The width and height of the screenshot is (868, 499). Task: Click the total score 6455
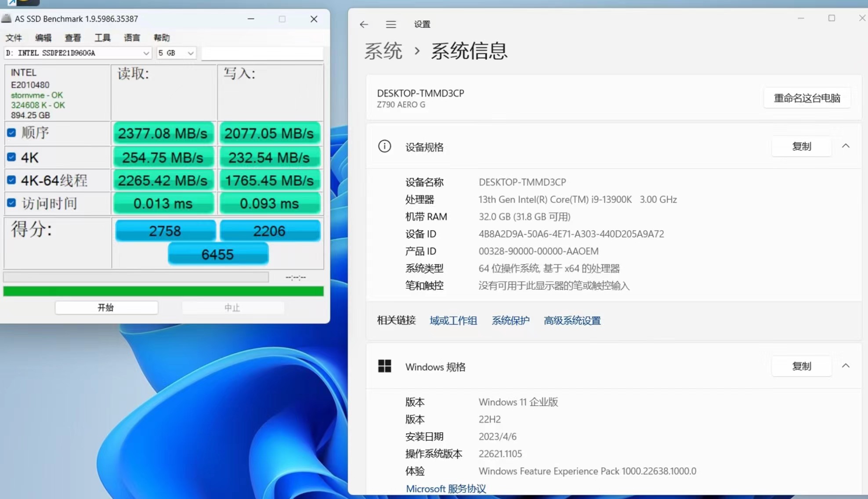[218, 254]
